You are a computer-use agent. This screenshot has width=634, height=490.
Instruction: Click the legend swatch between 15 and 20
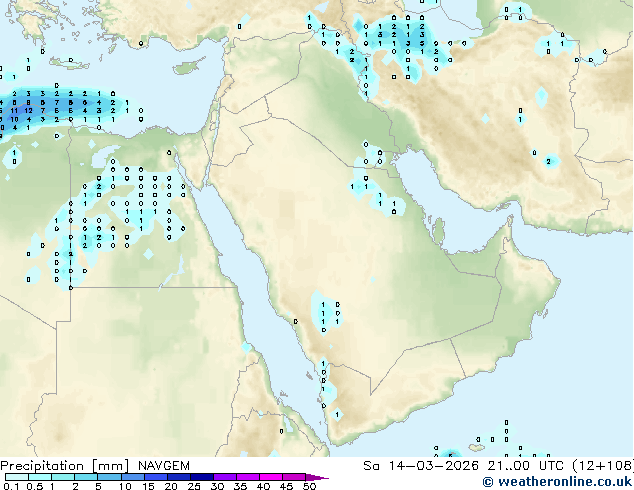155,477
